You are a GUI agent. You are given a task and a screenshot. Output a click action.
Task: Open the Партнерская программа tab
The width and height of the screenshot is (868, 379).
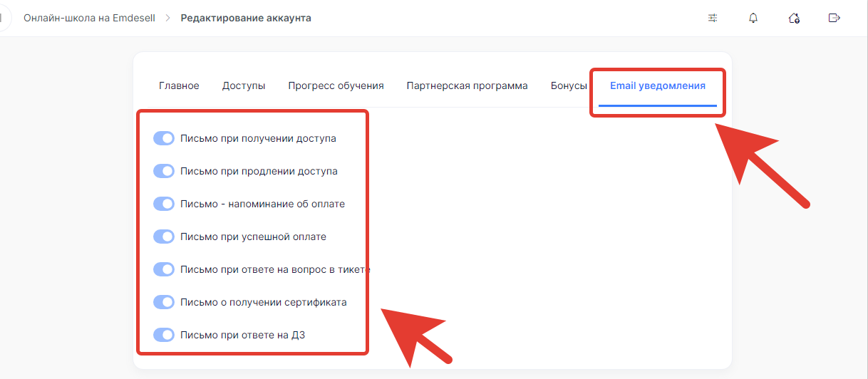tap(467, 85)
